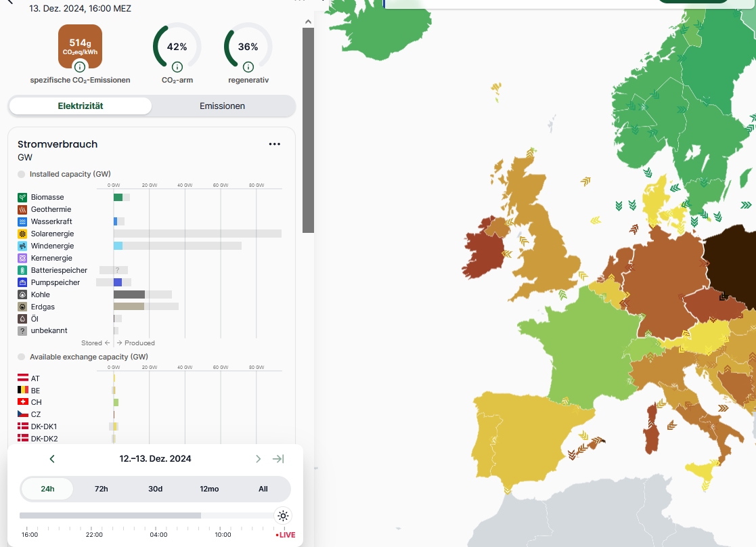The height and width of the screenshot is (547, 756).
Task: Click the Windenergie production bar
Action: [118, 246]
